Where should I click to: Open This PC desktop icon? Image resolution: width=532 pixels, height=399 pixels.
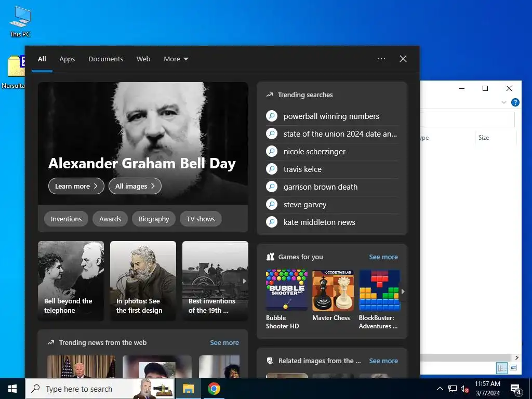(20, 21)
